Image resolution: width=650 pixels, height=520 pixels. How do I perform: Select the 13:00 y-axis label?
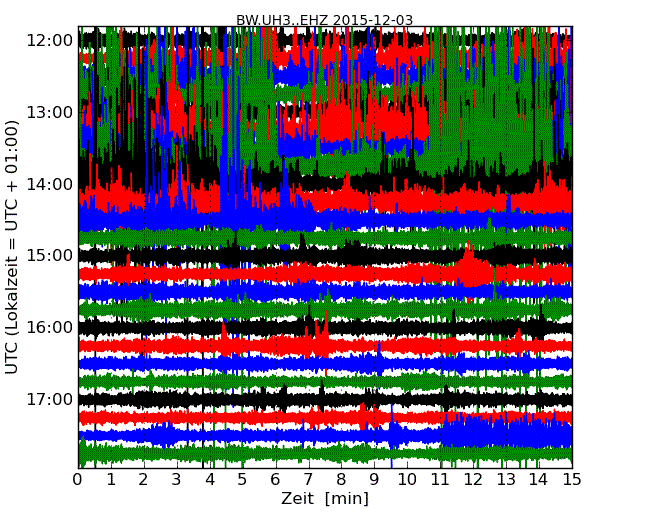coord(50,112)
